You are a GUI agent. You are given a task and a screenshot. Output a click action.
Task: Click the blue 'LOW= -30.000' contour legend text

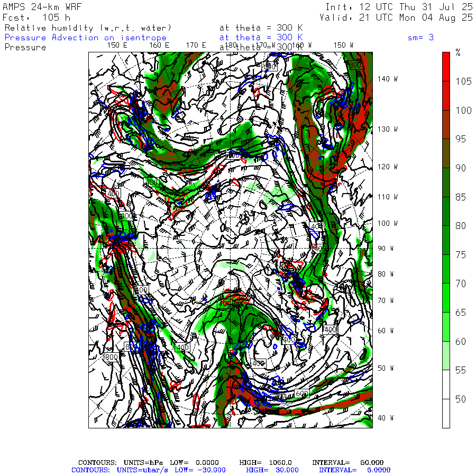200,470
